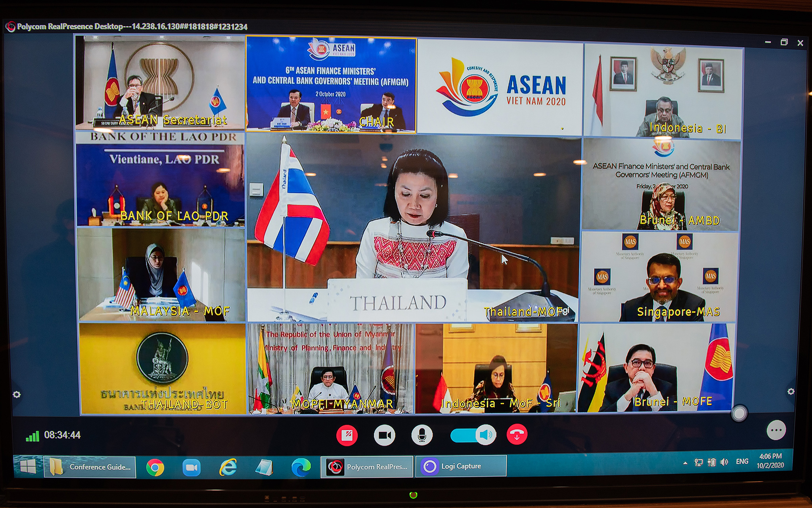Select the Indonesia - MoF - Sri tile
This screenshot has width=812, height=508.
[x=496, y=368]
